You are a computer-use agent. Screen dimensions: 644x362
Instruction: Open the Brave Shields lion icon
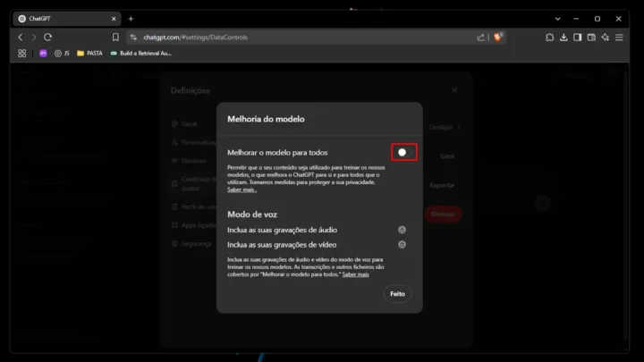499,37
